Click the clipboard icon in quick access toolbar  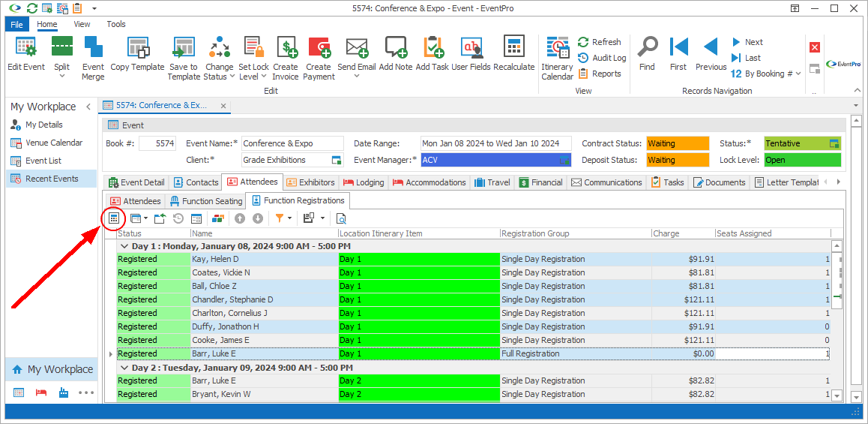click(77, 8)
